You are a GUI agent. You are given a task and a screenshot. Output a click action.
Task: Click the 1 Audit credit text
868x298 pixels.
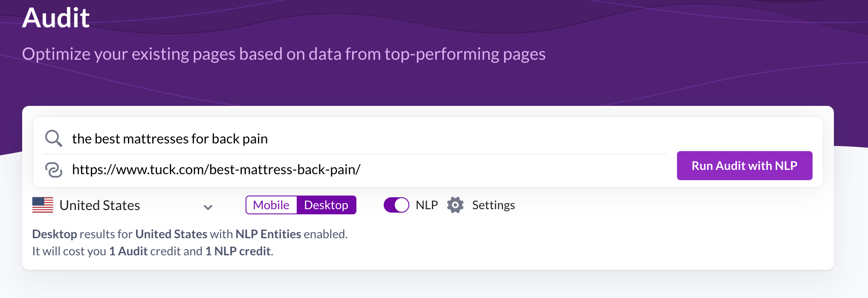point(128,251)
